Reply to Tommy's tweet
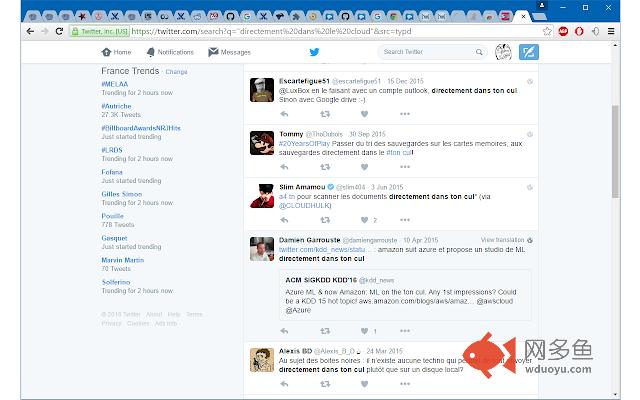The height and width of the screenshot is (400, 640). (284, 167)
